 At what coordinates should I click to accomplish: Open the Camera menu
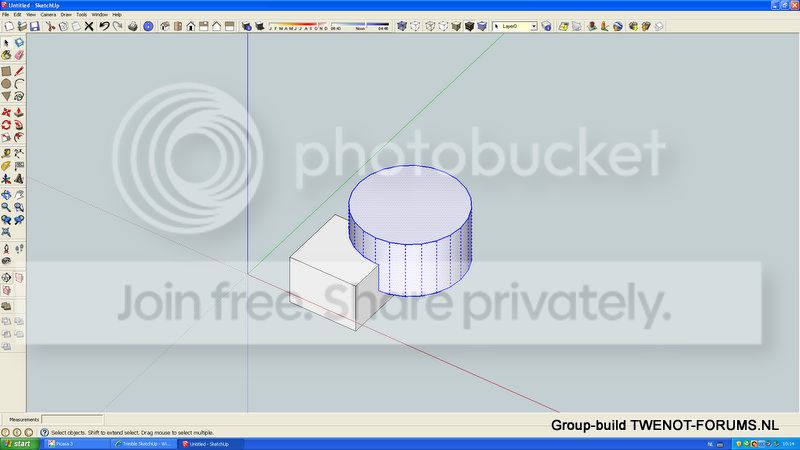click(x=48, y=15)
